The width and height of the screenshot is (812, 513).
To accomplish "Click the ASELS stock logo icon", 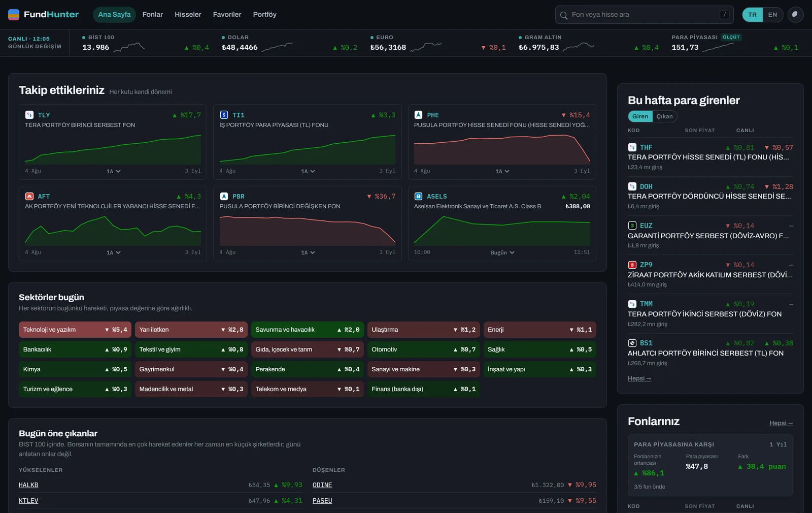I will (x=418, y=196).
